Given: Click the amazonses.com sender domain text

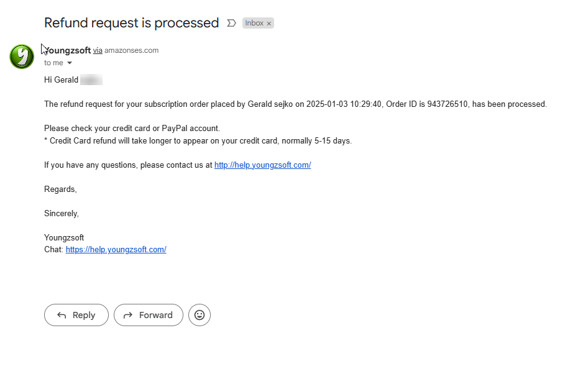Looking at the screenshot, I should [131, 50].
